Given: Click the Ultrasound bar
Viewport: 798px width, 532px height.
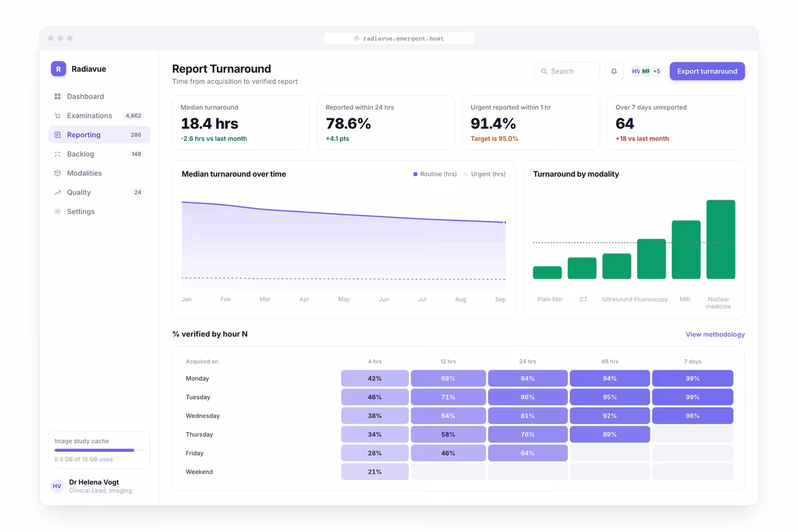Looking at the screenshot, I should click(x=616, y=266).
